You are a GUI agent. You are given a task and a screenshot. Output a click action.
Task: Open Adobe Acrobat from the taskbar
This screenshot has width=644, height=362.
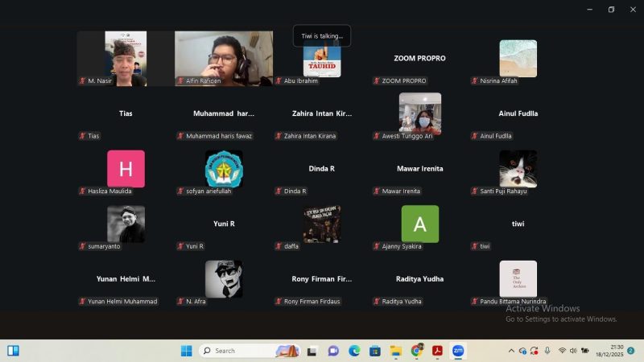[438, 351]
